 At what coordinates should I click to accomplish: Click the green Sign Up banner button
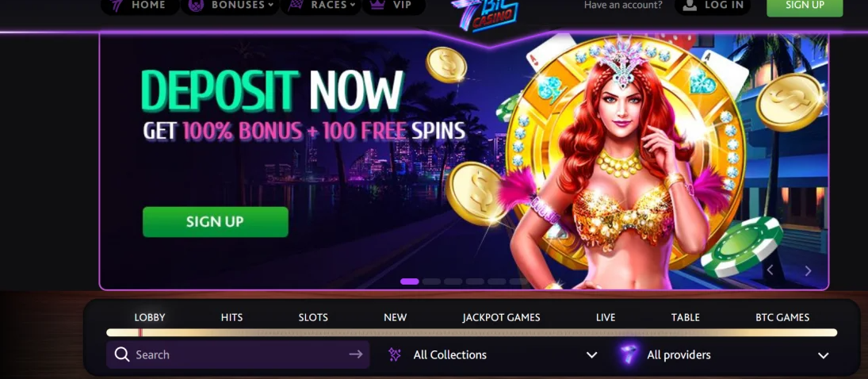[x=216, y=222]
